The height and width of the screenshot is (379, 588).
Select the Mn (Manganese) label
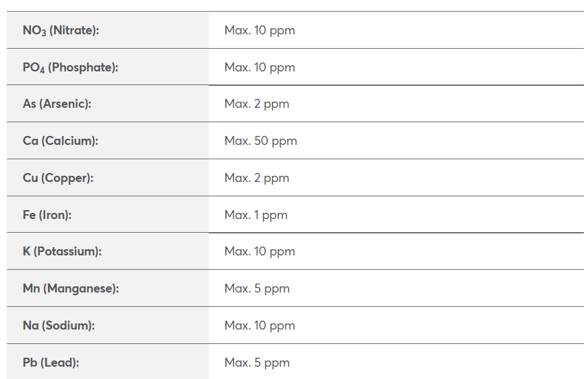tap(71, 288)
